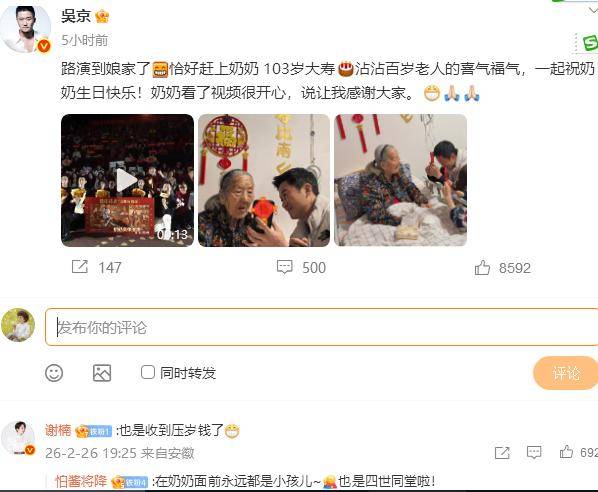Attach an image with the picture icon
Image resolution: width=598 pixels, height=492 pixels.
(102, 373)
